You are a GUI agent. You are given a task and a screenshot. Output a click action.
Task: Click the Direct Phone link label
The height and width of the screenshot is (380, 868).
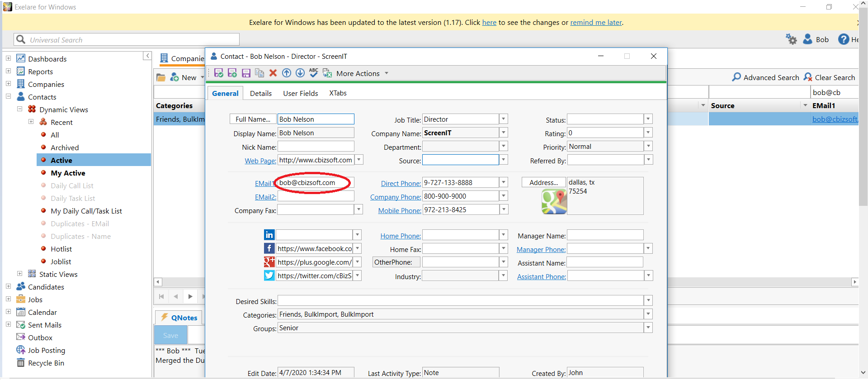401,183
